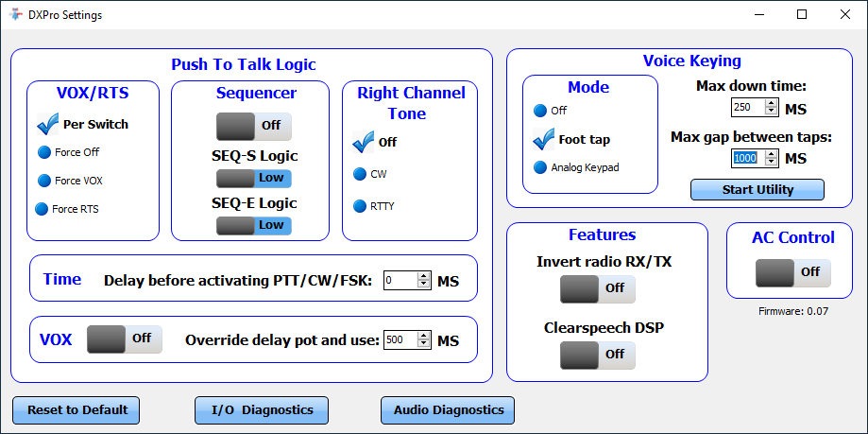
Task: Toggle the AC Control switch
Action: pos(793,272)
